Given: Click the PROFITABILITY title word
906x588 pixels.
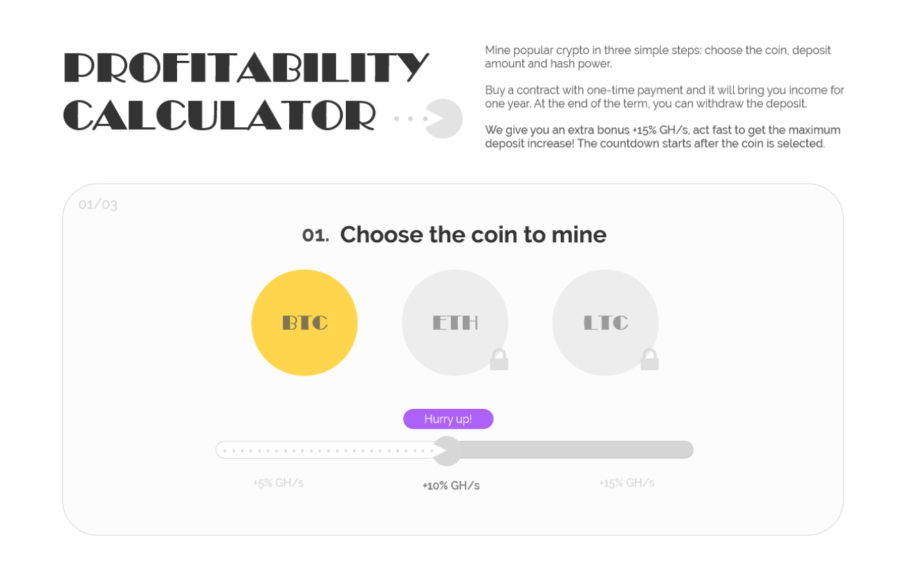Looking at the screenshot, I should click(246, 67).
